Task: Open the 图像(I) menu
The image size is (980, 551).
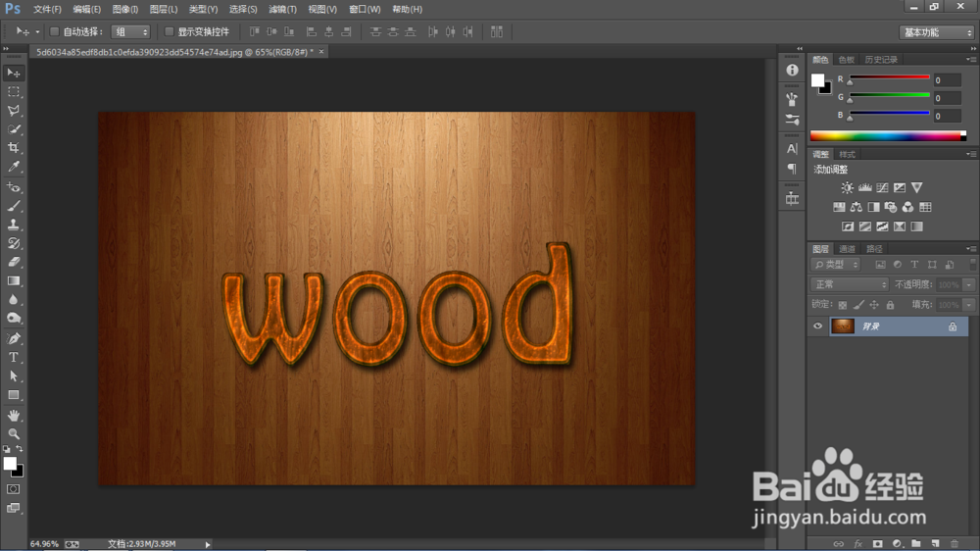Action: click(x=125, y=10)
